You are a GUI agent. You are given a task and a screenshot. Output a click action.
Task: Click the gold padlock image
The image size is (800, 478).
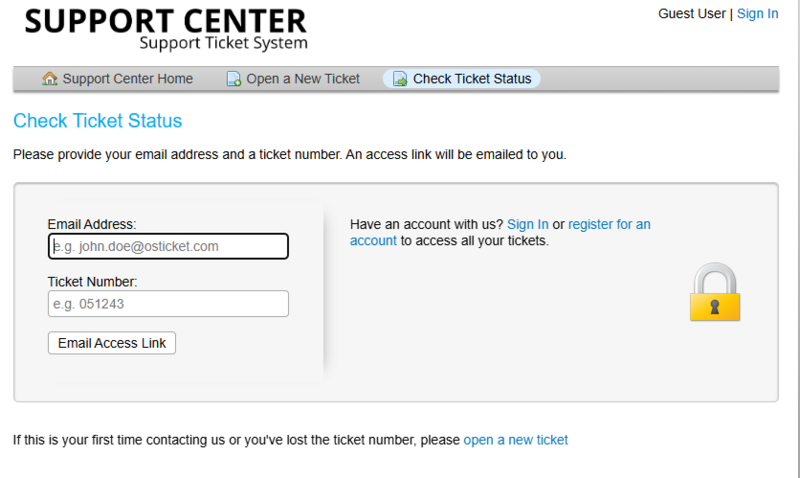[x=715, y=292]
